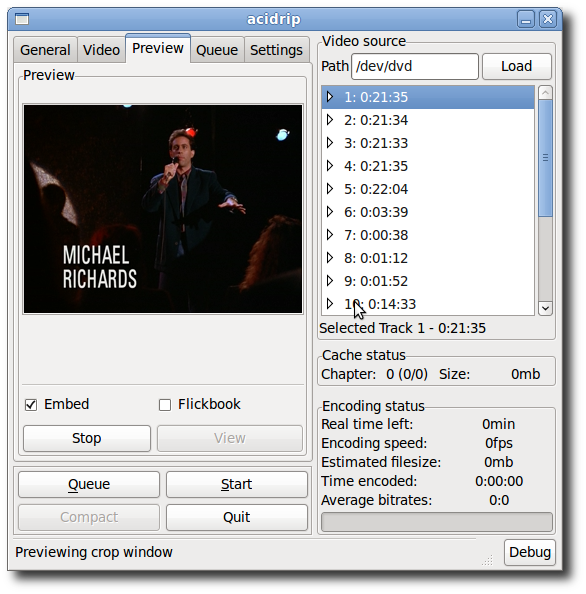Viewport: 586px width, 594px height.
Task: Click Cache status 'Size:' value 0mb
Action: (x=525, y=374)
